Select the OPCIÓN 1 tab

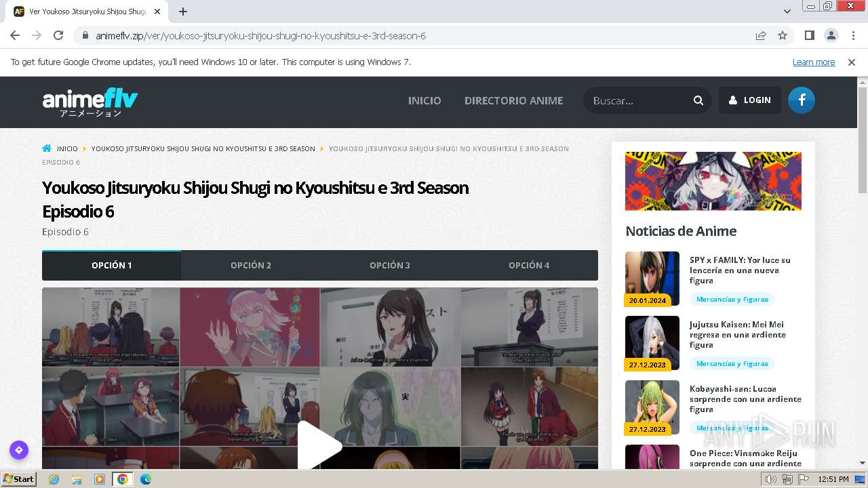tap(111, 266)
